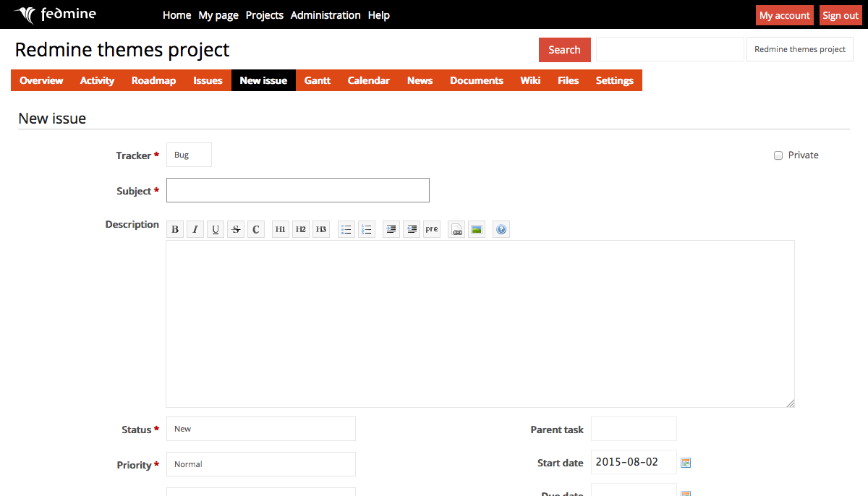
Task: Apply strikethrough formatting to the description
Action: [236, 229]
